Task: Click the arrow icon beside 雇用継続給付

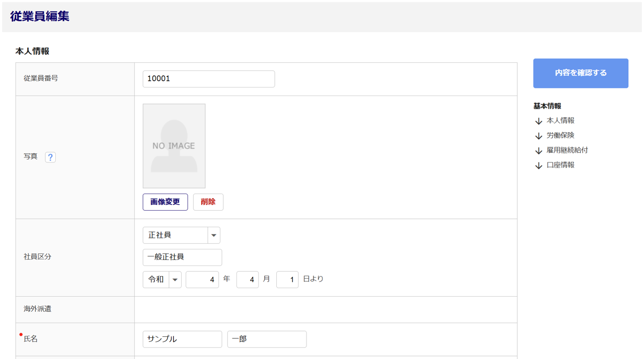Action: 539,151
